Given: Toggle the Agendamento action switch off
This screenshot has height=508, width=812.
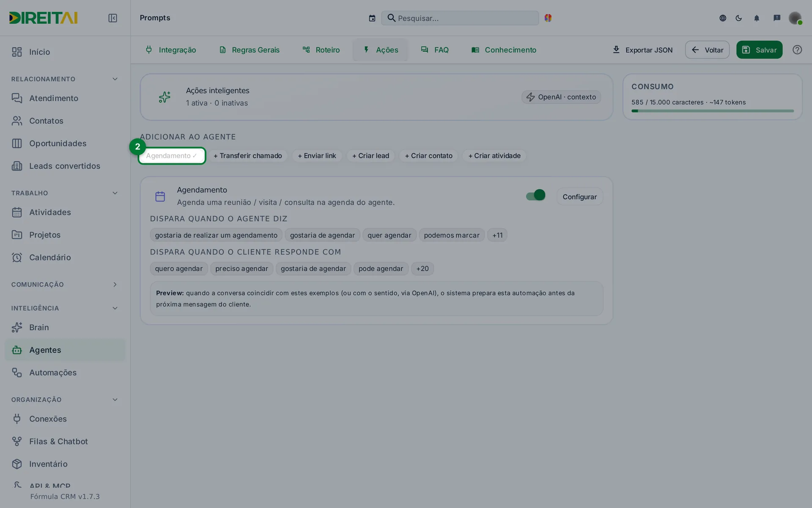Looking at the screenshot, I should click(535, 195).
